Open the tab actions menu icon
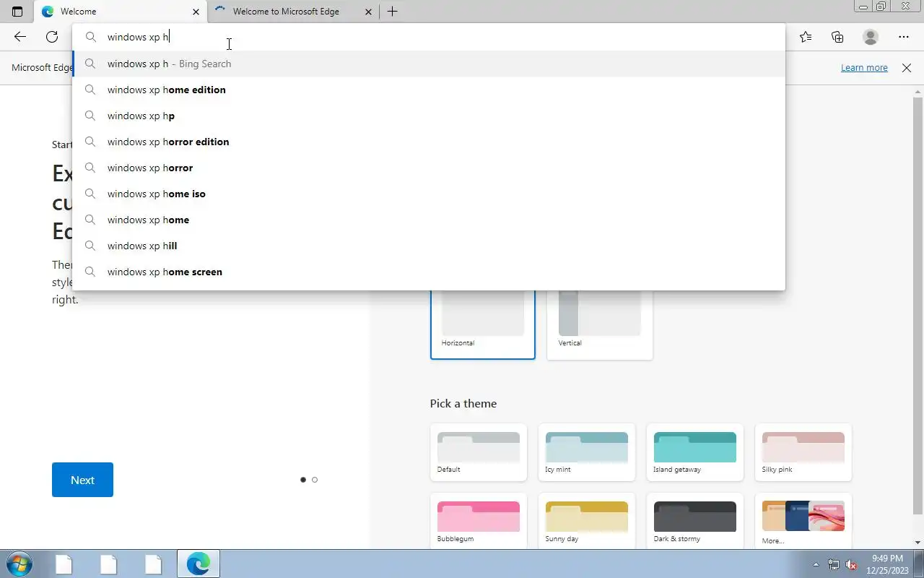 pyautogui.click(x=17, y=12)
